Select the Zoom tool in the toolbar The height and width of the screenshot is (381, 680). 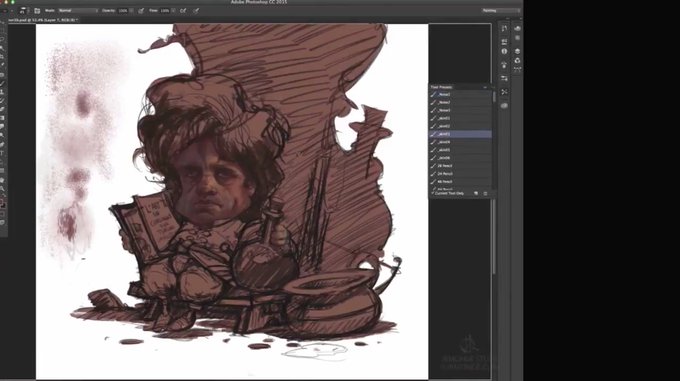(2, 189)
